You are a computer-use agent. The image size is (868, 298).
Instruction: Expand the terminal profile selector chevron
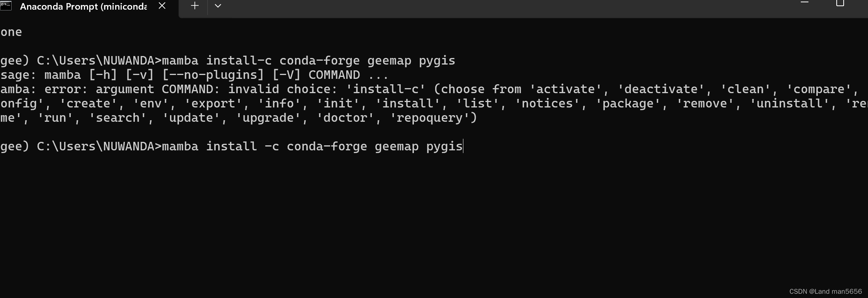(218, 7)
